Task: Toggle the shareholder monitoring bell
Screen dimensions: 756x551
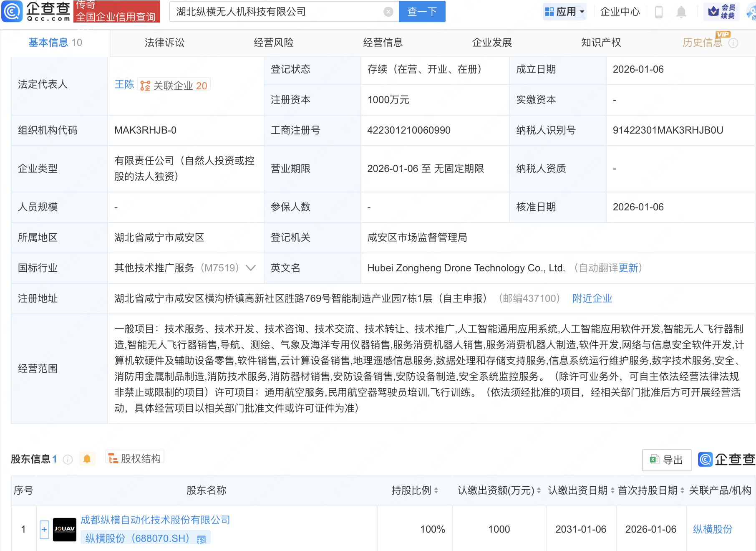Action: click(87, 459)
